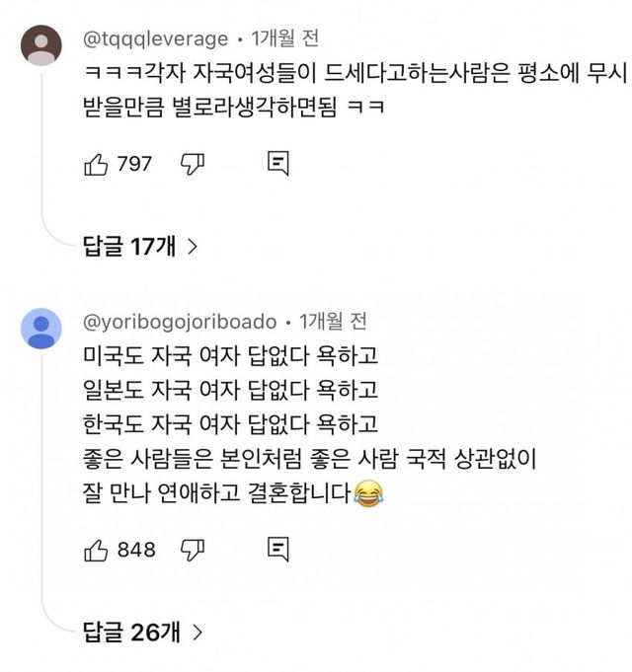Viewport: 632px width, 672px height.
Task: Click the 848 like count
Action: coord(136,550)
